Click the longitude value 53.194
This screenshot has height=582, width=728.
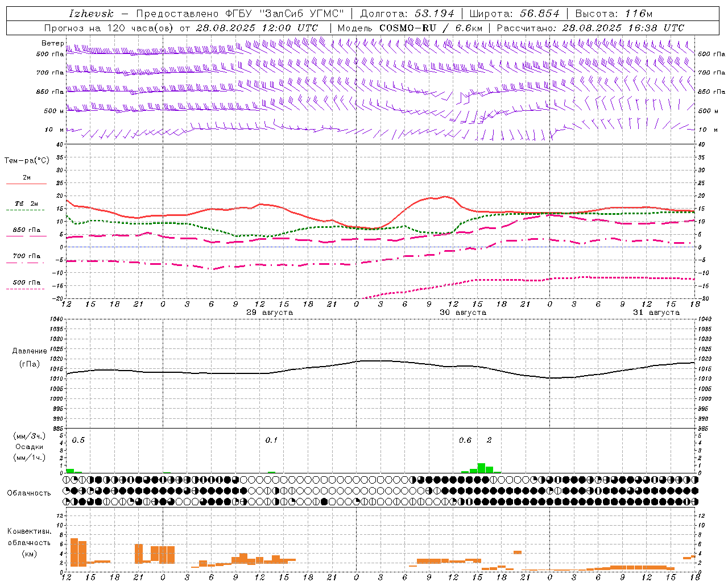[x=435, y=14]
